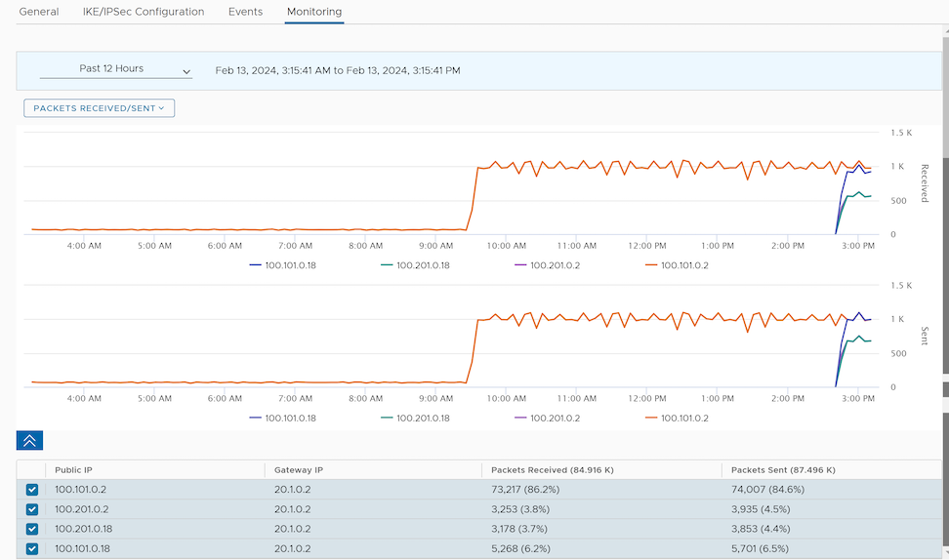The width and height of the screenshot is (949, 560).
Task: Collapse the chart using double-chevron icon
Action: tap(29, 440)
